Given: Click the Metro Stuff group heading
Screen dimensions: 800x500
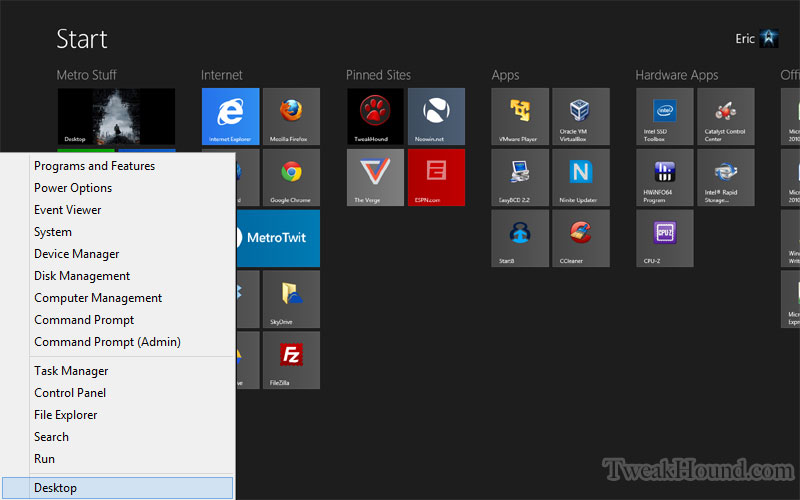Looking at the screenshot, I should (86, 75).
